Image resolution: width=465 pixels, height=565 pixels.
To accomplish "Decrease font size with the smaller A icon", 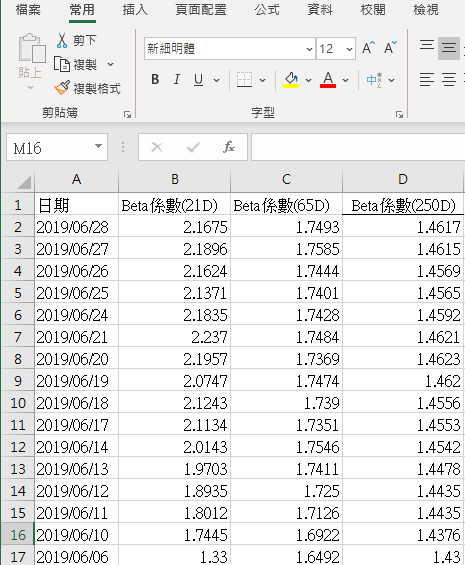I will click(x=390, y=48).
